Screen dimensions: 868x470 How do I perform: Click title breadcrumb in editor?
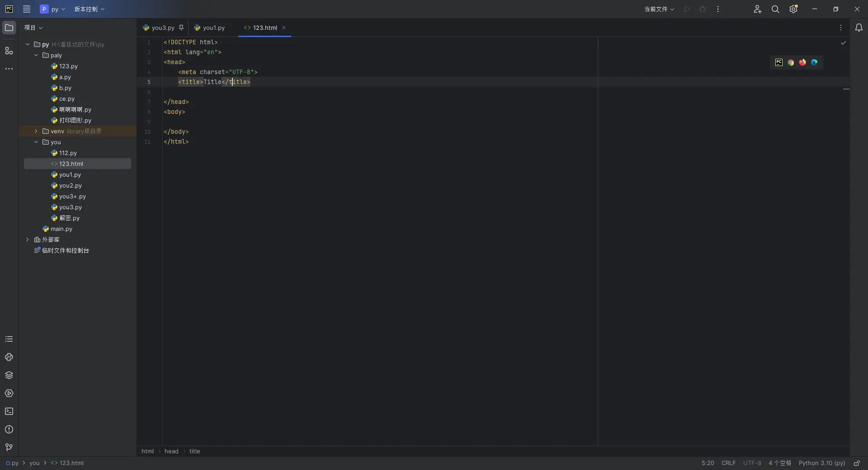click(194, 451)
